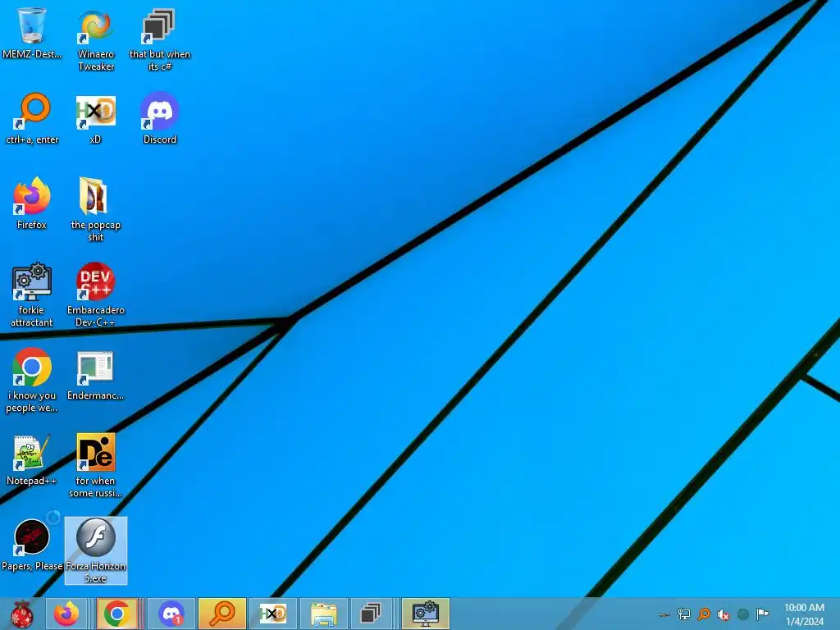Open Firefox from the taskbar
Image resolution: width=840 pixels, height=630 pixels.
tap(66, 614)
